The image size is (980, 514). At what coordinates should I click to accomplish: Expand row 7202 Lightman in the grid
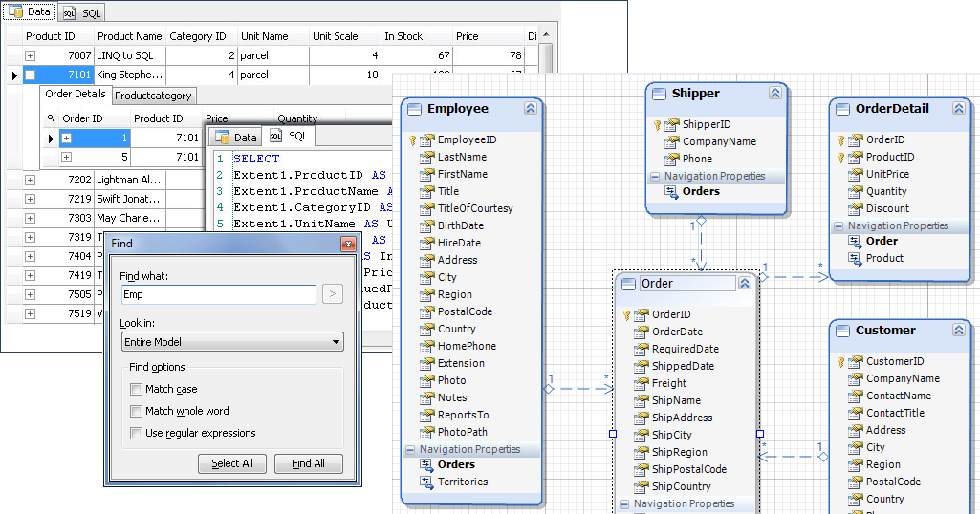30,180
